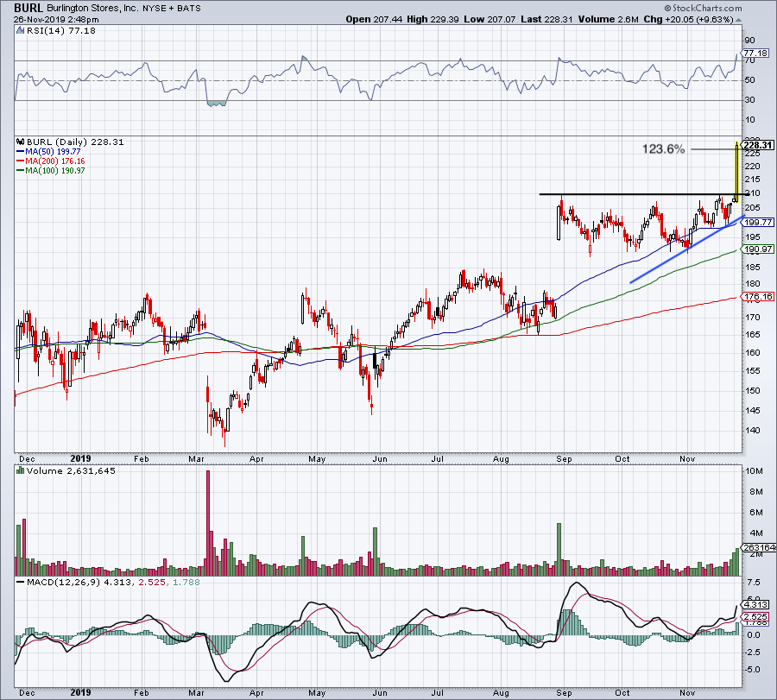This screenshot has width=777, height=700.
Task: Click the Volume 2,631,645 legend label
Action: [71, 470]
